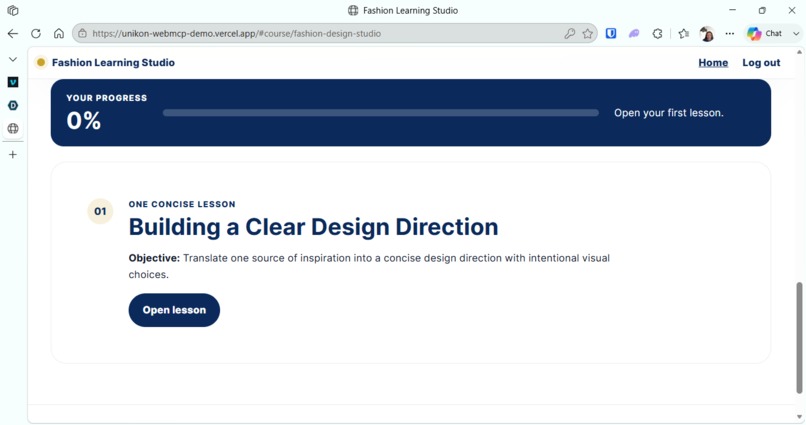806x425 pixels.
Task: Click the Fashion Learning Studio logo
Action: 105,63
